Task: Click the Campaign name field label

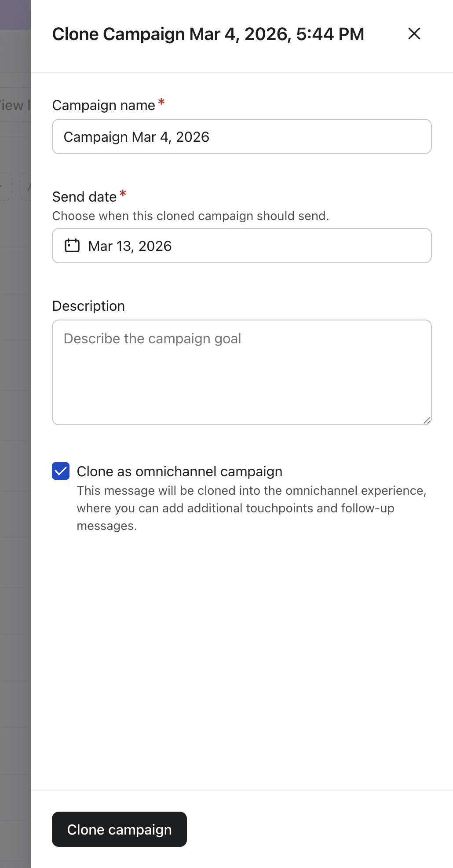Action: click(x=103, y=105)
